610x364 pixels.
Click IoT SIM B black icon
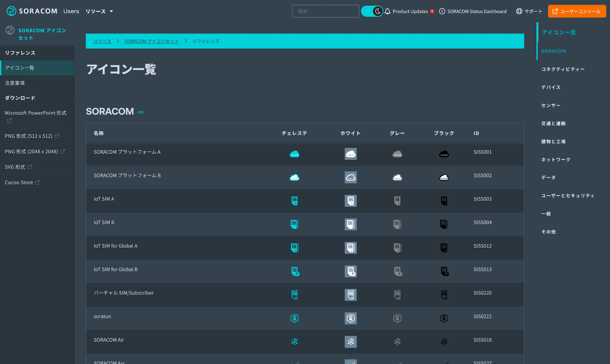point(444,224)
